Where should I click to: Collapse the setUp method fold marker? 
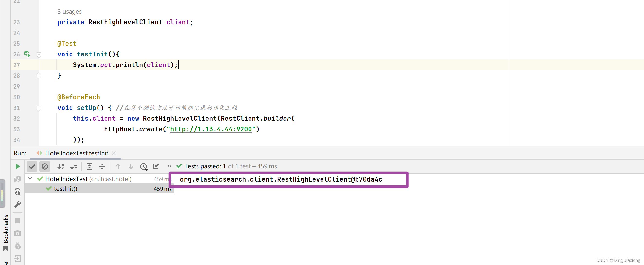(39, 108)
